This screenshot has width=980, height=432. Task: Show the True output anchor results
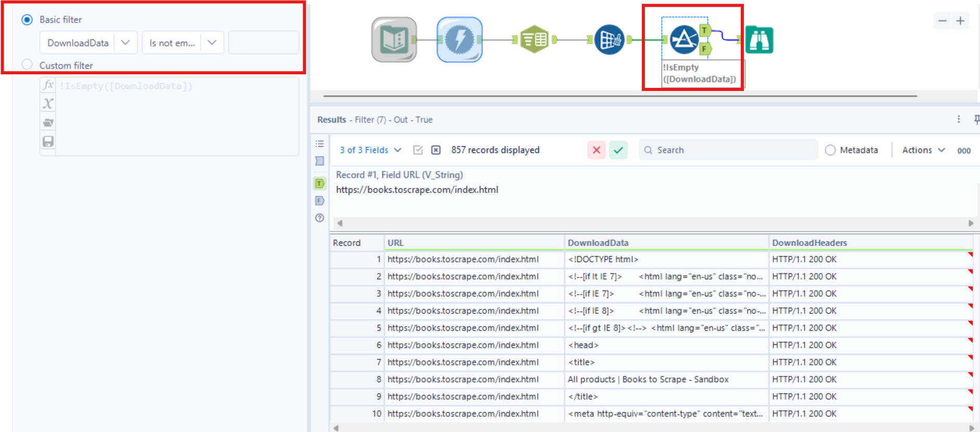(x=319, y=184)
